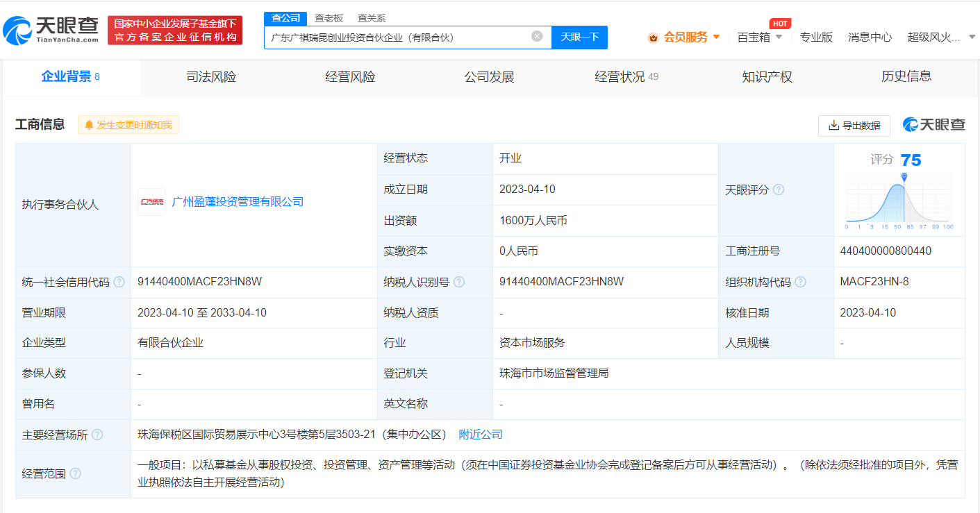The image size is (980, 513).
Task: Switch to the 历史信息 tab
Action: coord(906,77)
